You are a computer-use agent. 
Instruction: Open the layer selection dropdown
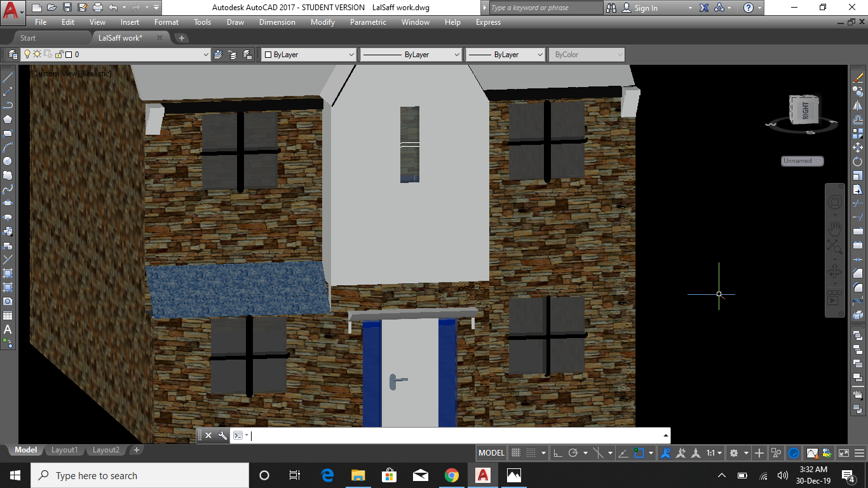pyautogui.click(x=207, y=54)
